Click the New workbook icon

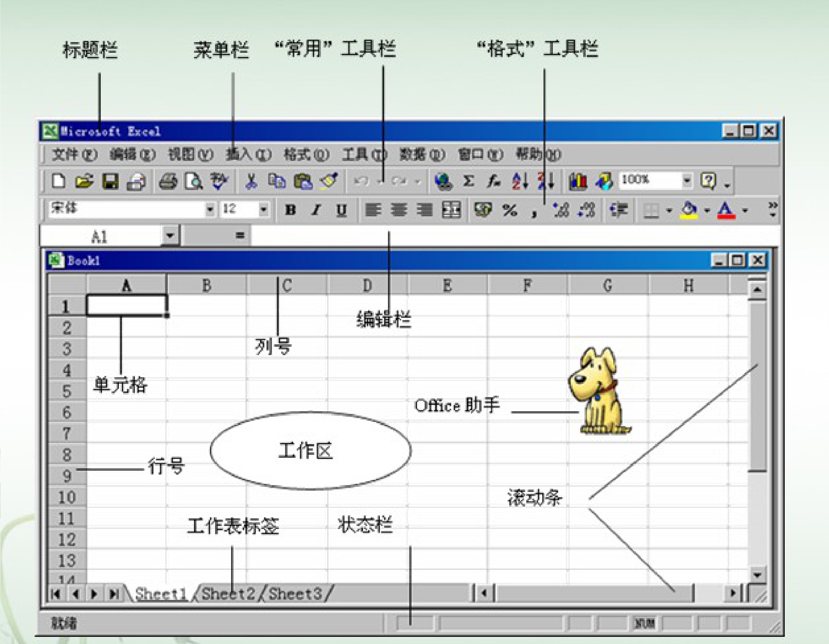(x=59, y=181)
